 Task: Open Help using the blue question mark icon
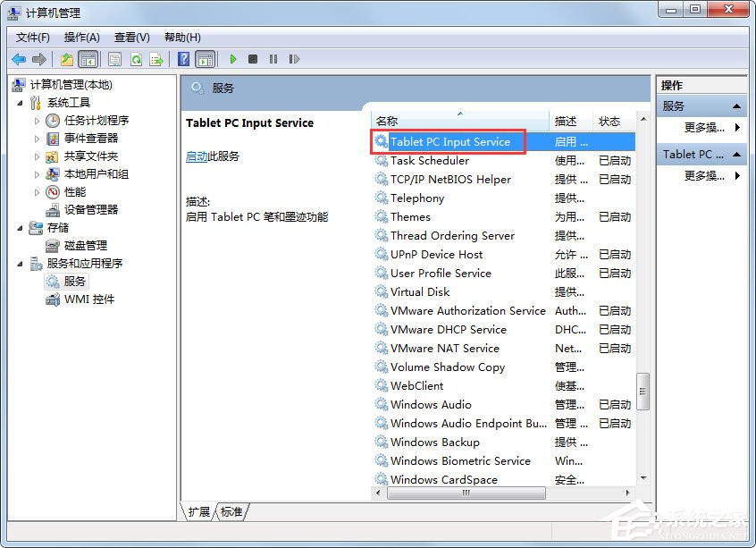coord(181,59)
